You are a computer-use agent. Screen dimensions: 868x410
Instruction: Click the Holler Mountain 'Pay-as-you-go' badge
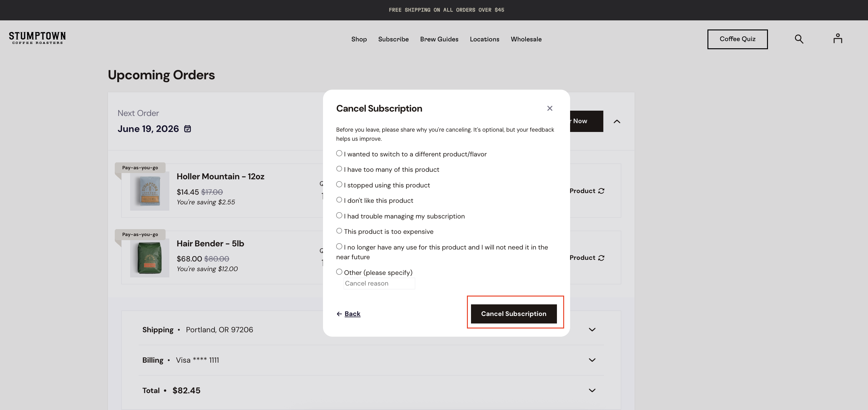(x=140, y=167)
